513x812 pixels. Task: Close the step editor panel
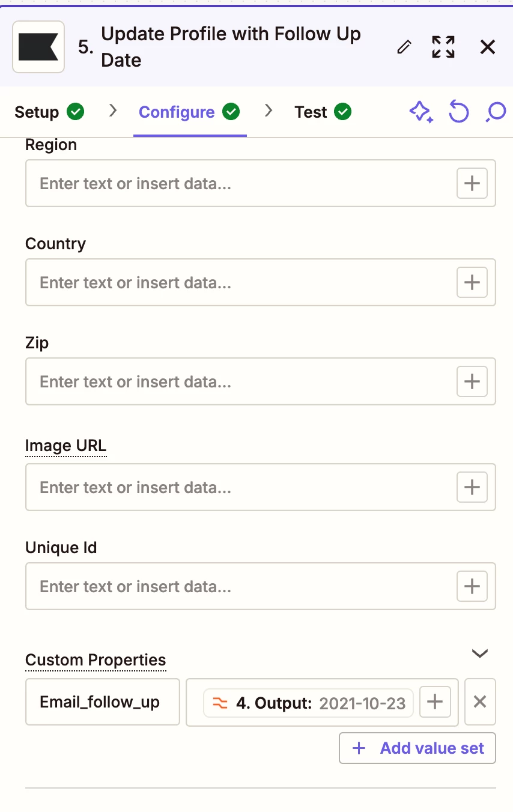[488, 47]
